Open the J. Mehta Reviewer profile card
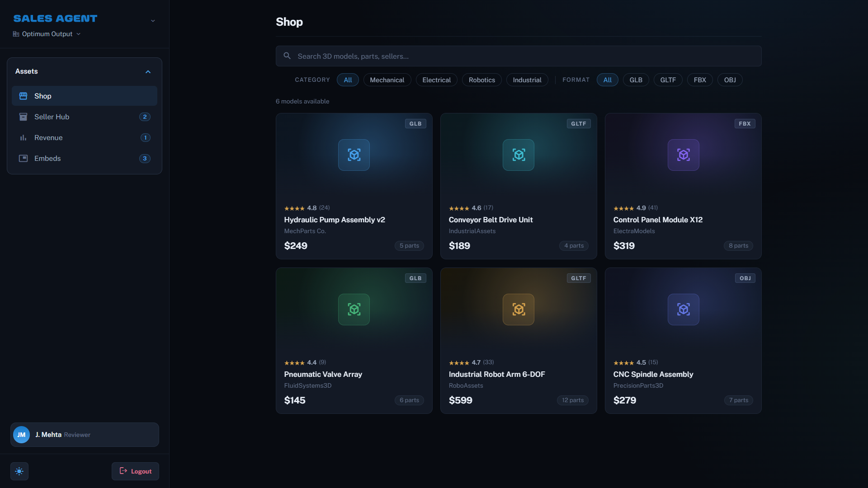Screen dimensions: 868x488 tap(85, 435)
